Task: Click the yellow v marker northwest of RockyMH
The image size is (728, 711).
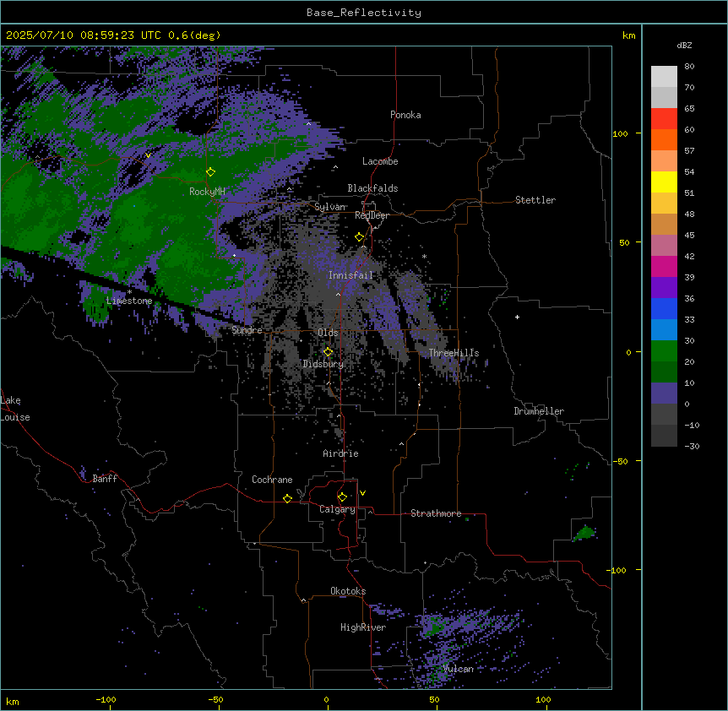Action: tap(148, 155)
